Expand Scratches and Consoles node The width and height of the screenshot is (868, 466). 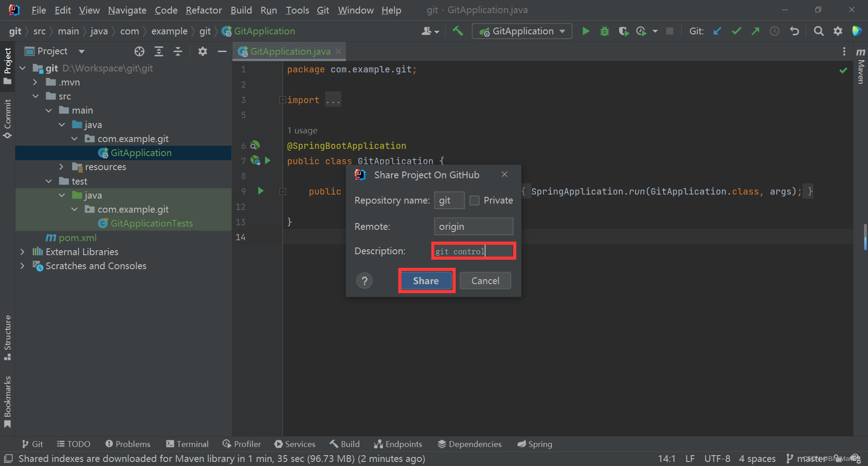22,266
